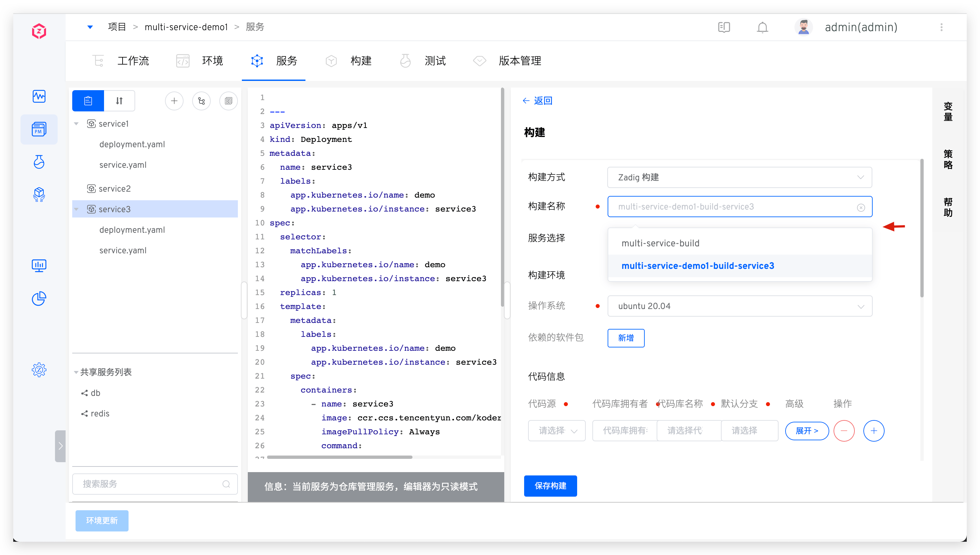Clear the build name field
This screenshot has width=980, height=555.
click(861, 207)
